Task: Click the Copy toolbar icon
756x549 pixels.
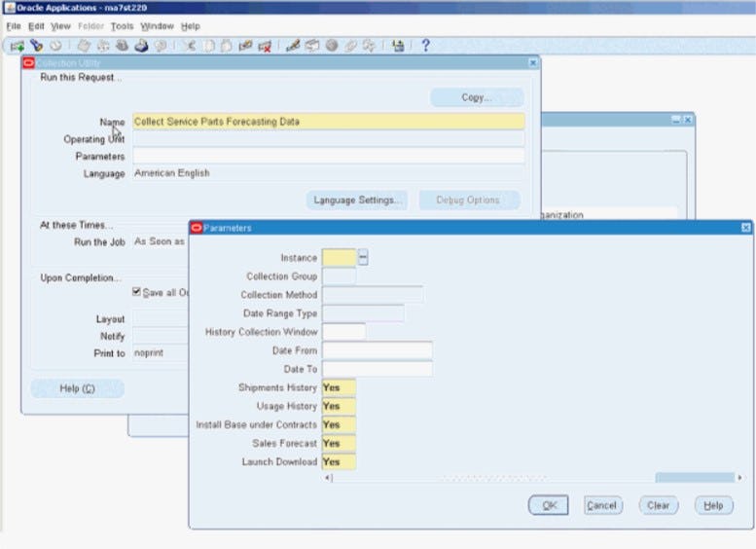Action: 209,46
